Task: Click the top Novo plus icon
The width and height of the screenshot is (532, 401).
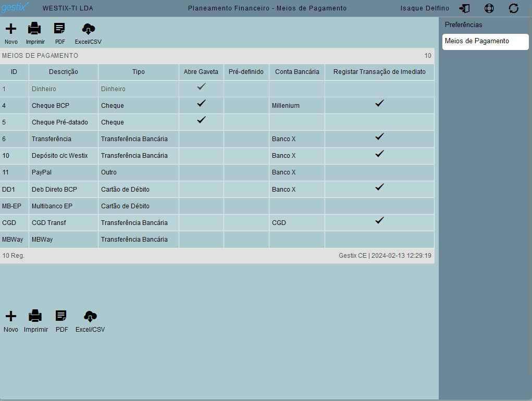Action: tap(11, 29)
